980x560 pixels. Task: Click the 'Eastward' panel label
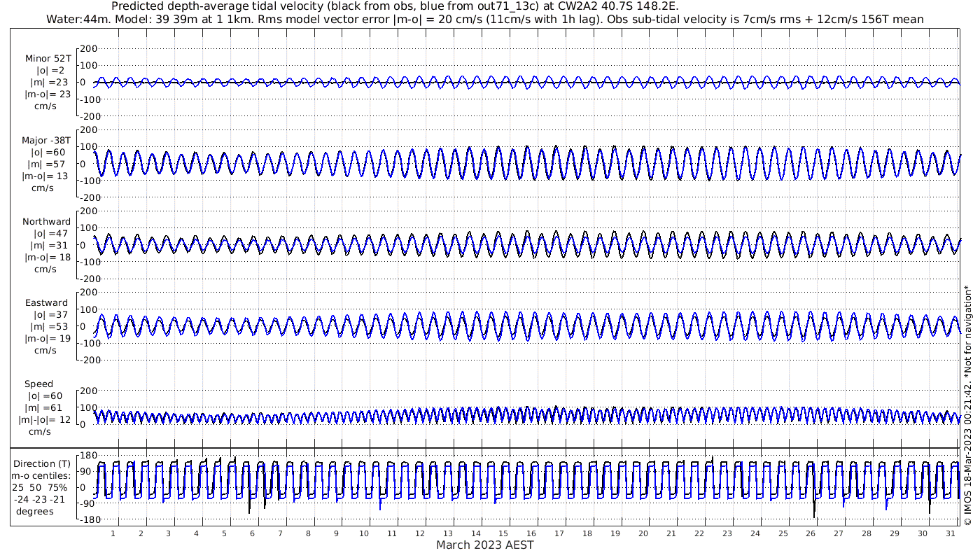click(x=47, y=303)
